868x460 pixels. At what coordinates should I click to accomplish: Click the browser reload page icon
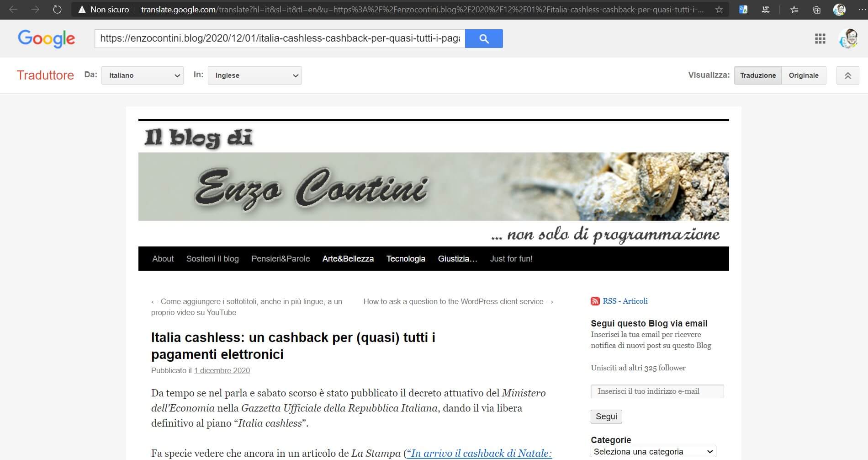click(57, 10)
